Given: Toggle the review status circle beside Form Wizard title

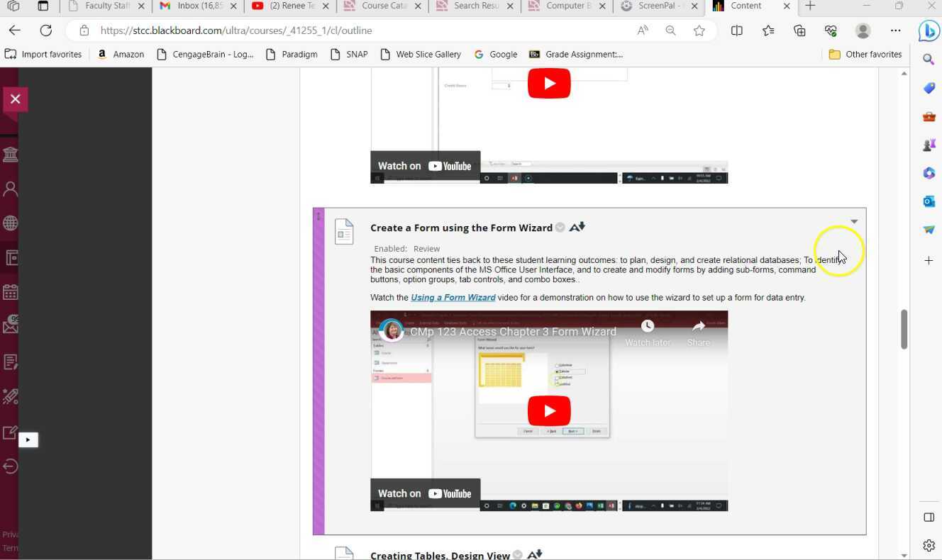Looking at the screenshot, I should (560, 228).
